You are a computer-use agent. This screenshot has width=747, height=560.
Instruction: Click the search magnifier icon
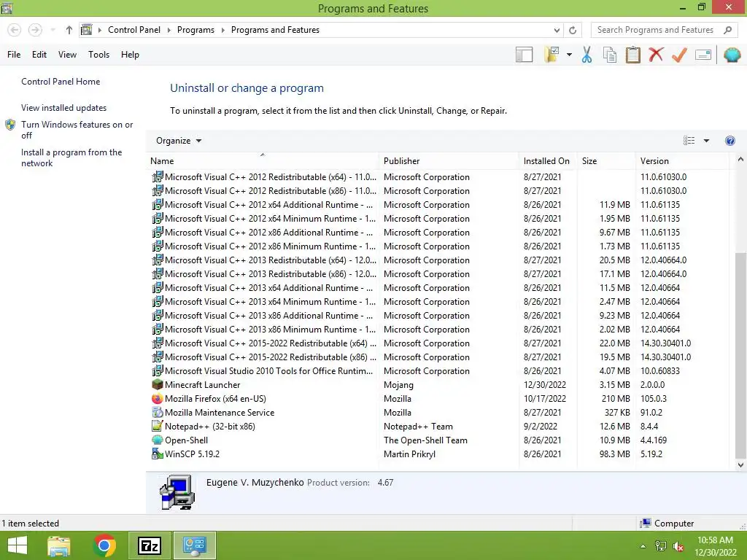point(727,30)
